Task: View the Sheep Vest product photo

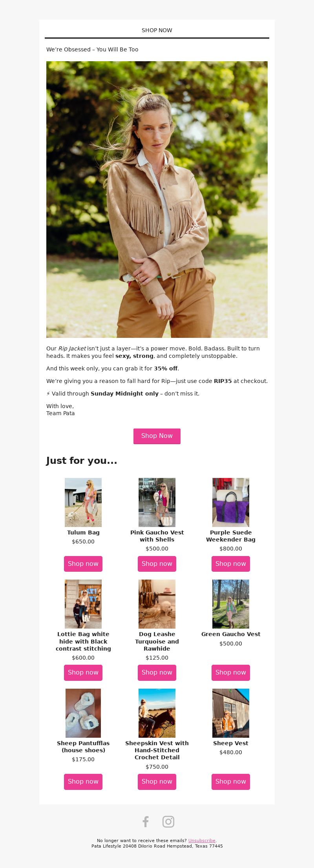Action: pos(231,713)
